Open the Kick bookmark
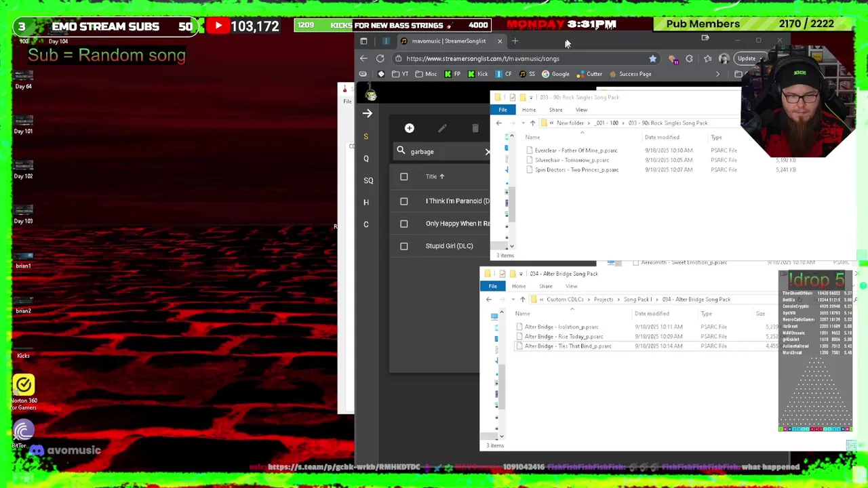868x488 pixels. (x=478, y=74)
